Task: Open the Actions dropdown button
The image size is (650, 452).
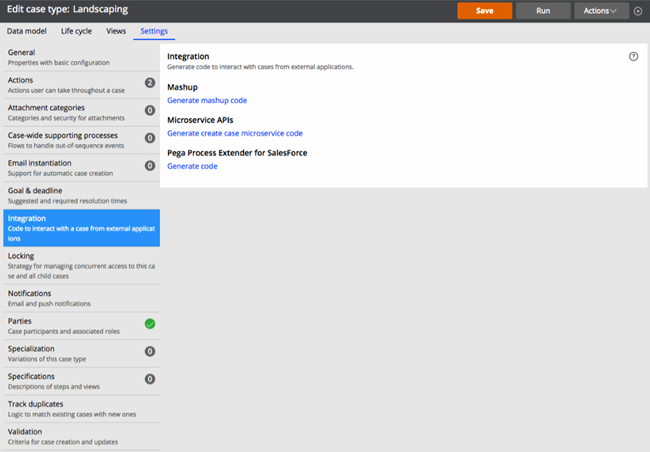Action: coord(601,10)
